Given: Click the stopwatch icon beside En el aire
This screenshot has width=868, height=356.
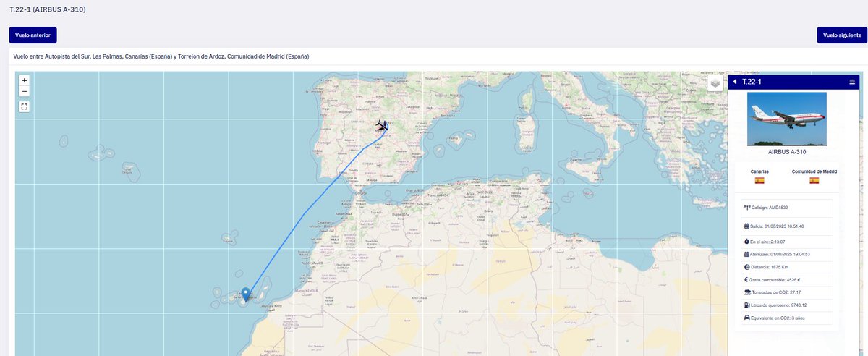Looking at the screenshot, I should coord(747,240).
